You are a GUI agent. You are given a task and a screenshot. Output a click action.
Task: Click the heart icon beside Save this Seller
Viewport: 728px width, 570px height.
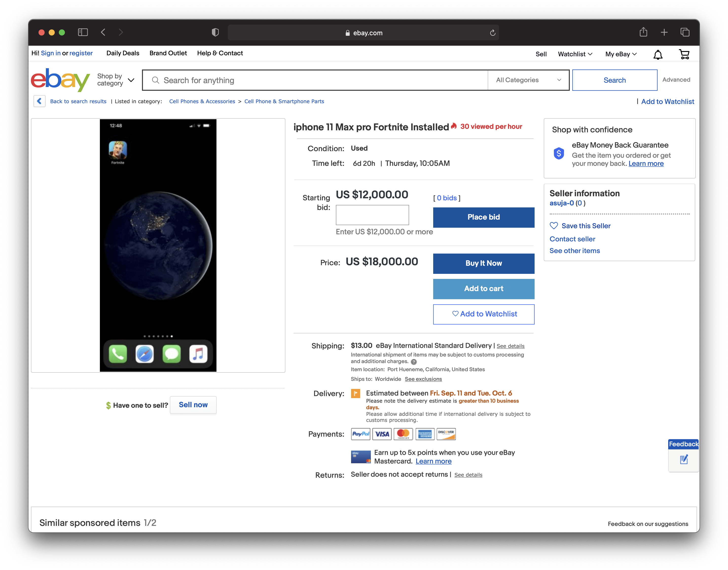pos(554,226)
